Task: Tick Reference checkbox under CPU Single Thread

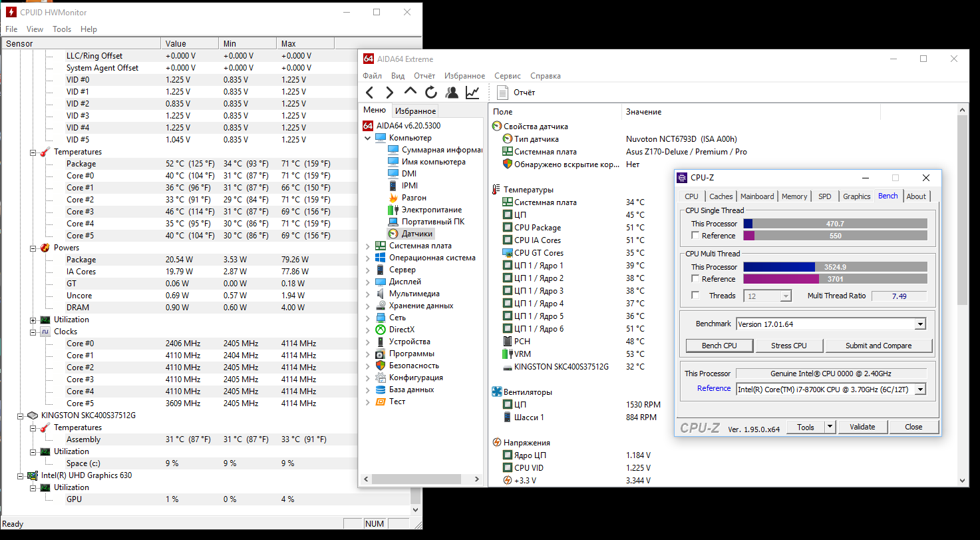Action: coord(695,236)
